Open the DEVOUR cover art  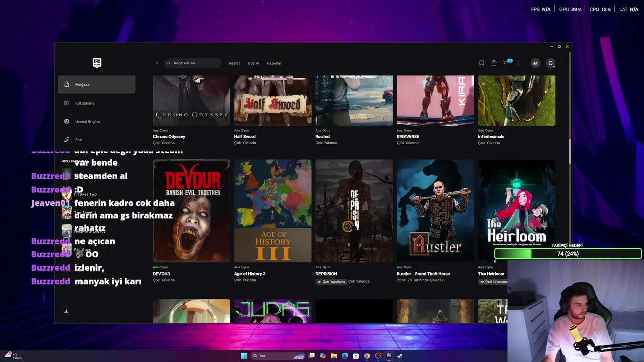pos(192,211)
